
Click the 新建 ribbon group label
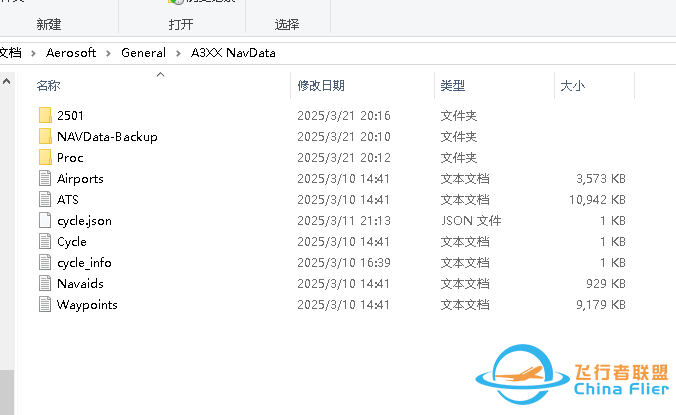click(49, 25)
